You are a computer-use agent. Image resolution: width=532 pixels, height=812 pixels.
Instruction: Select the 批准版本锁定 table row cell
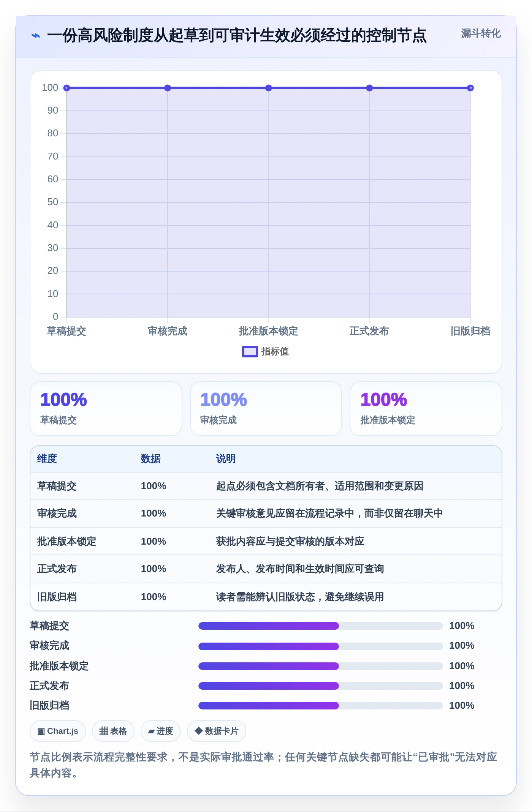(x=67, y=542)
